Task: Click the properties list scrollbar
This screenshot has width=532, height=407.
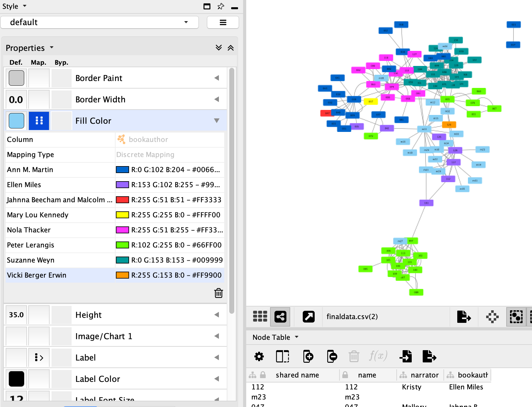Action: pos(232,191)
